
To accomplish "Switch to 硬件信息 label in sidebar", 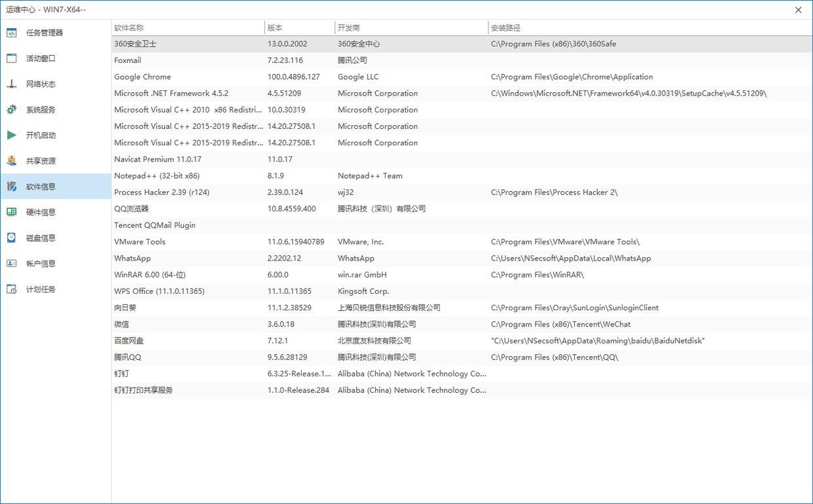I will [x=41, y=212].
